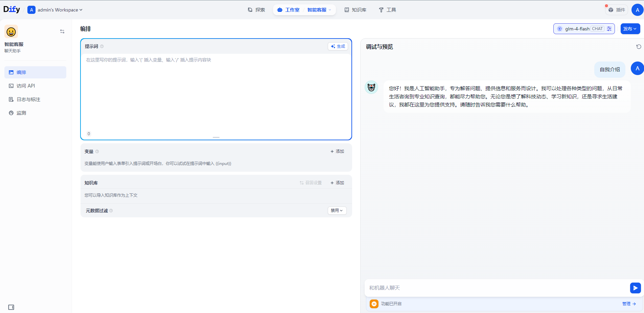Click the app settings icon in sidebar
The width and height of the screenshot is (644, 313).
point(62,31)
